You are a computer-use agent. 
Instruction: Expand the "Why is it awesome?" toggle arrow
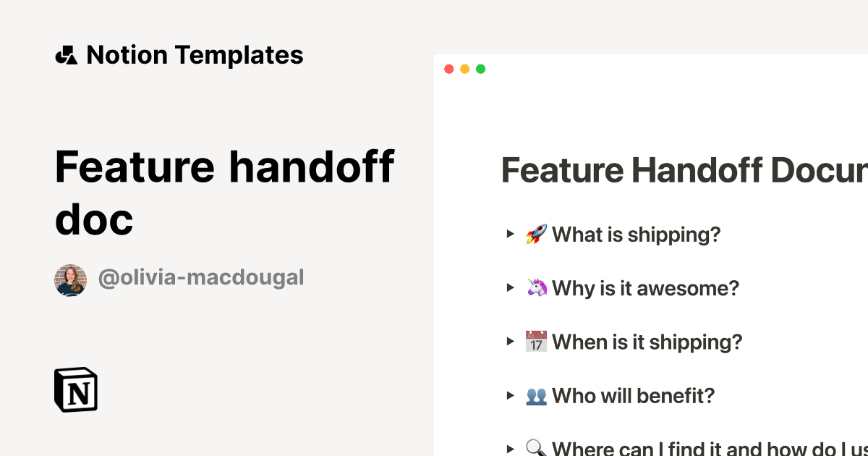click(x=510, y=288)
